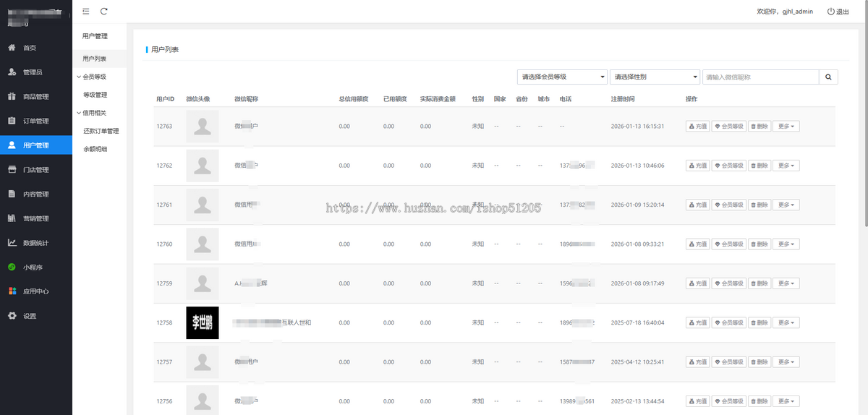Click the 用户列表 page heading
This screenshot has width=868, height=415.
[165, 49]
